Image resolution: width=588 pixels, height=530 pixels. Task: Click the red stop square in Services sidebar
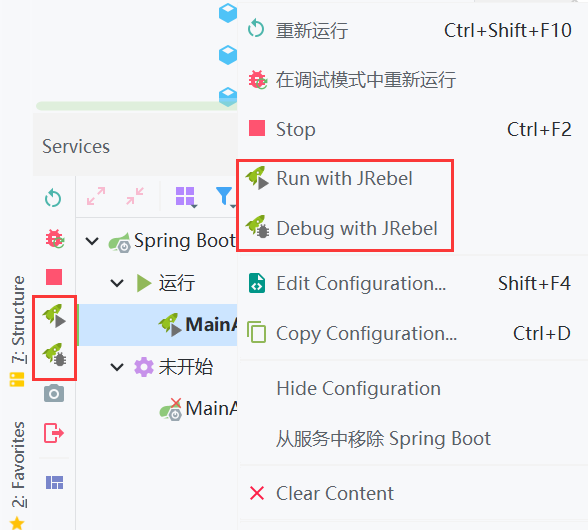pos(54,277)
